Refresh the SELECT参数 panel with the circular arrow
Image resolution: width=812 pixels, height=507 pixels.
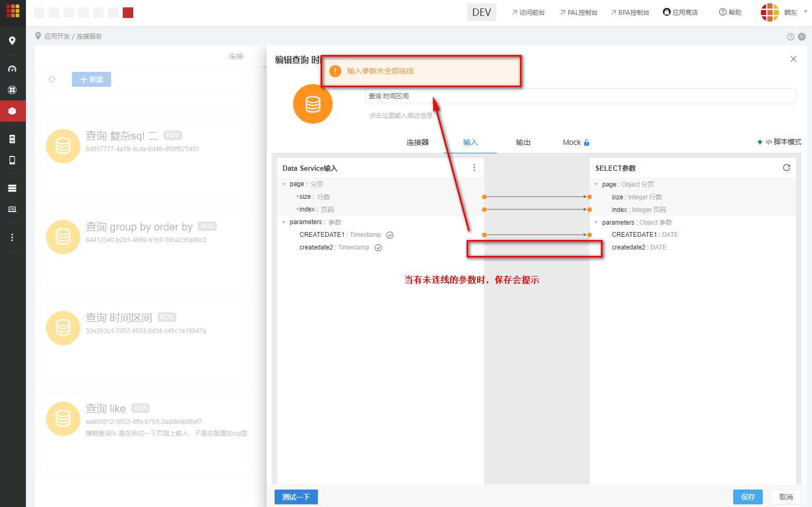787,167
